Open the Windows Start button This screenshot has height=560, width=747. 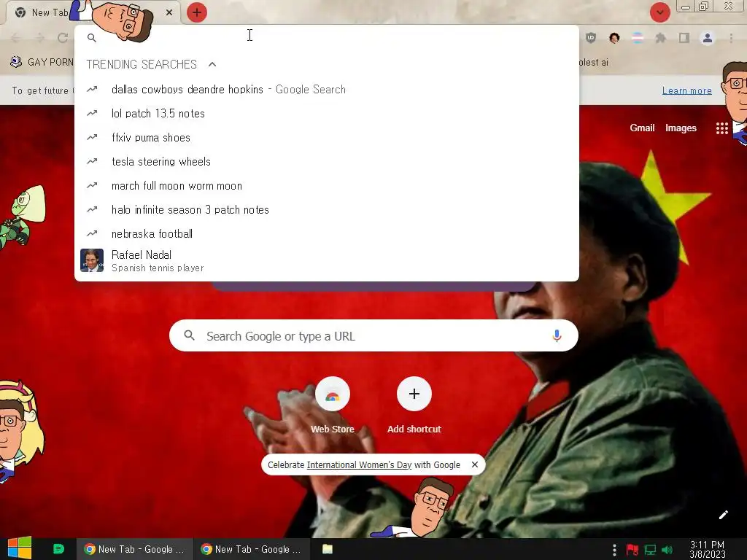point(20,548)
